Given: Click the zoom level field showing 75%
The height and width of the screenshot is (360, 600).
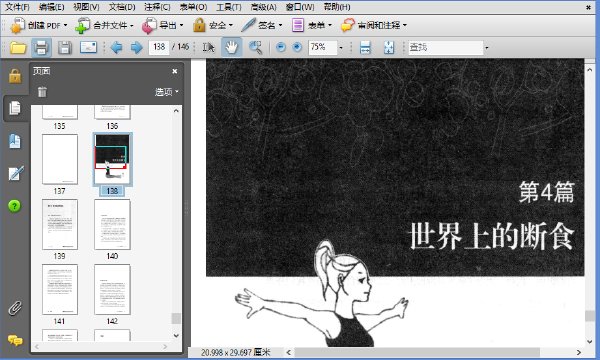Looking at the screenshot, I should pos(323,47).
